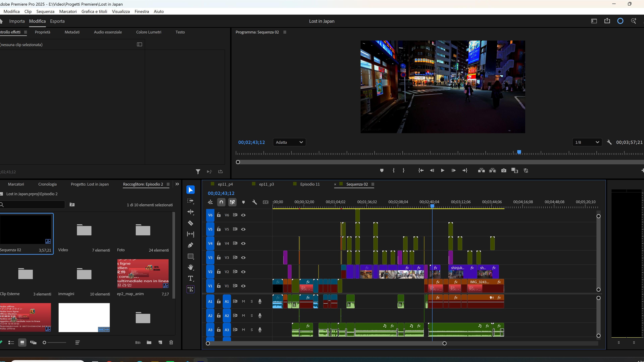The width and height of the screenshot is (644, 362).
Task: Toggle Snap in timeline
Action: (221, 202)
